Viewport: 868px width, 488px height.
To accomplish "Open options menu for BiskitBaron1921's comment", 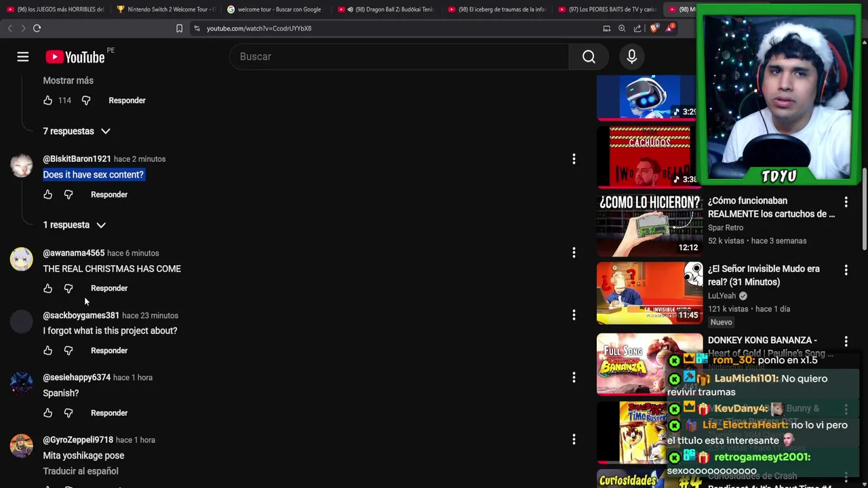I will click(574, 159).
